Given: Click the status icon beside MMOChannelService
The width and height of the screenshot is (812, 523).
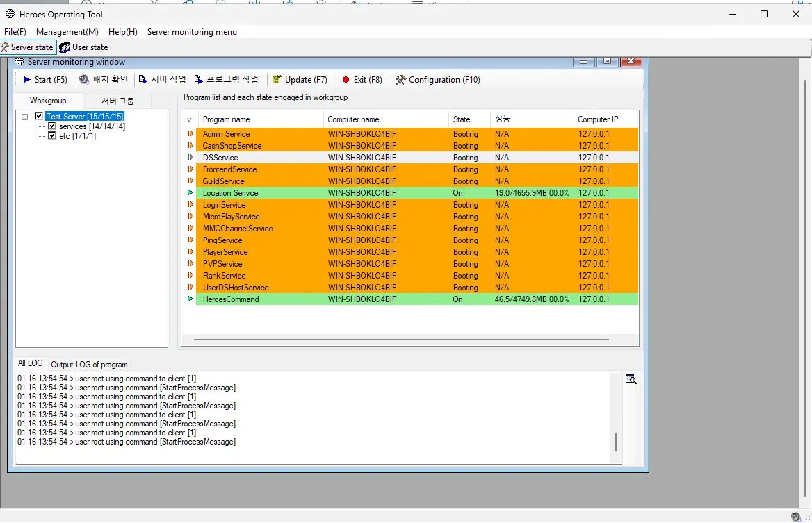Looking at the screenshot, I should [190, 228].
